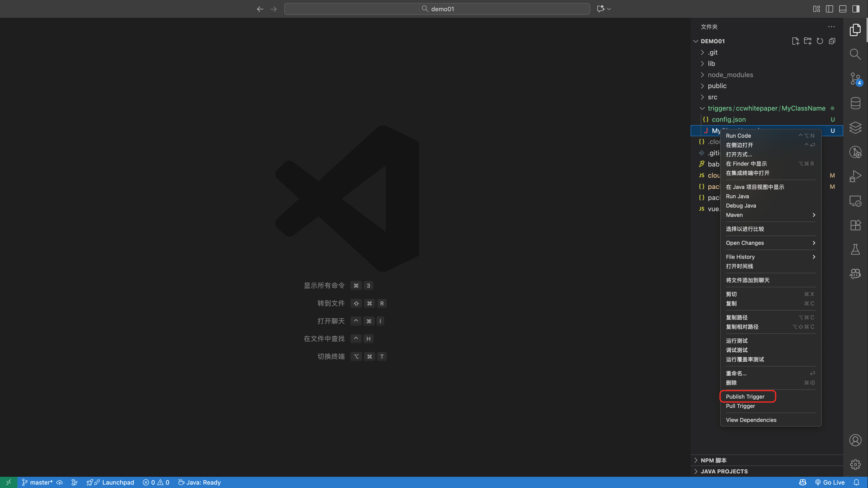Viewport: 868px width, 488px height.
Task: Choose Publish Trigger from context menu
Action: 745,397
